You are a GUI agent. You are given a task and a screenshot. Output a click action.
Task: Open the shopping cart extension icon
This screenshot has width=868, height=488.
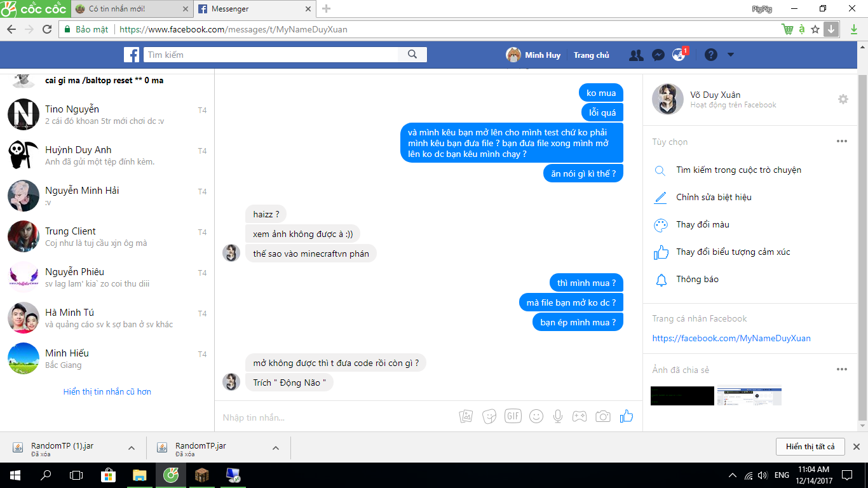click(788, 29)
